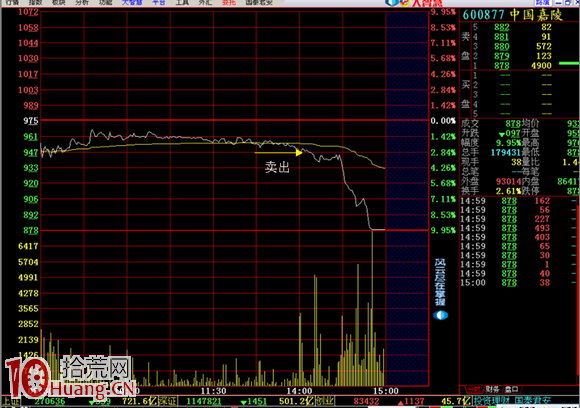Select sell level 5 price 882
The width and height of the screenshot is (580, 408).
(x=502, y=27)
